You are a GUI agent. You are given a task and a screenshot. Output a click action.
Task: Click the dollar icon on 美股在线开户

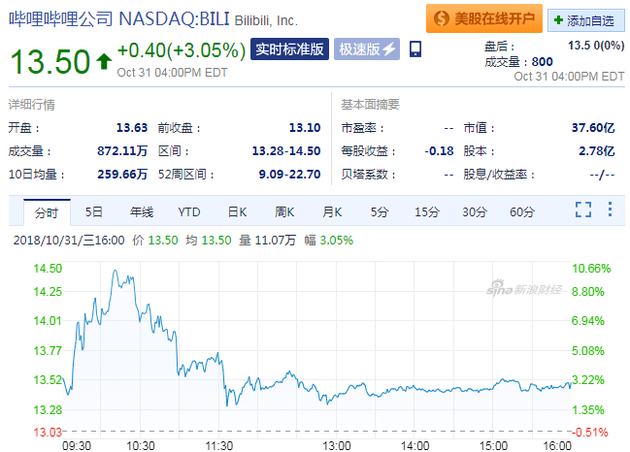pyautogui.click(x=441, y=18)
